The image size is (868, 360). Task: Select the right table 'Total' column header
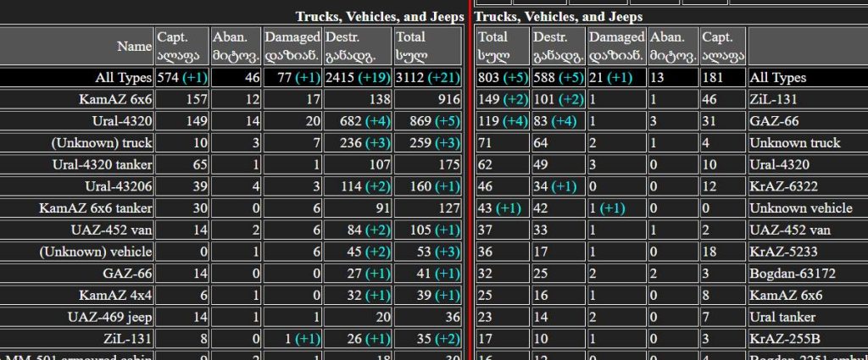coord(504,46)
